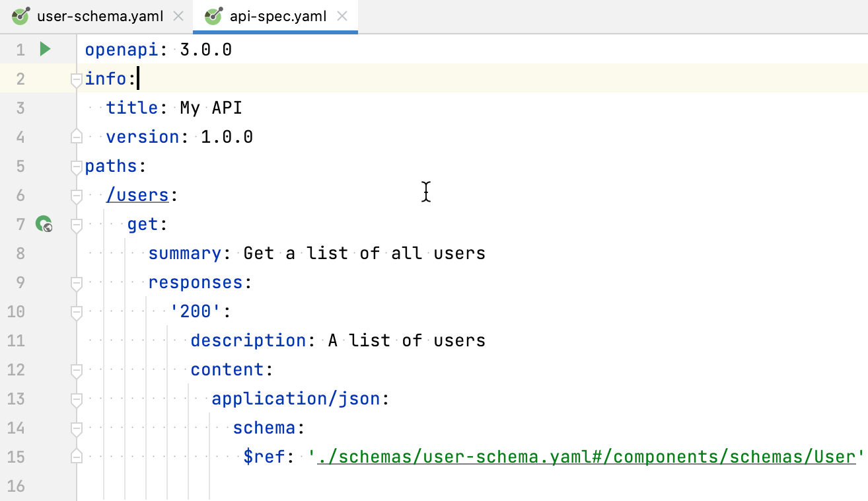Collapse the application/json block

[75, 399]
